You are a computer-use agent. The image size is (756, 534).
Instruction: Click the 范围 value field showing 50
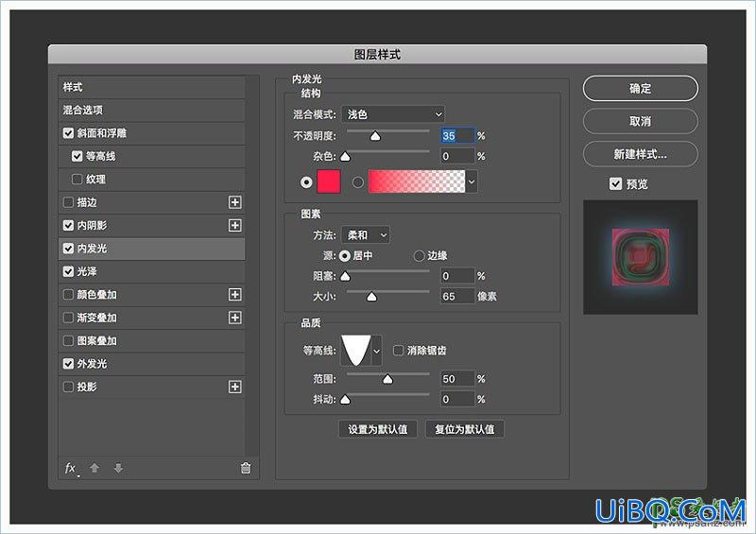click(457, 379)
